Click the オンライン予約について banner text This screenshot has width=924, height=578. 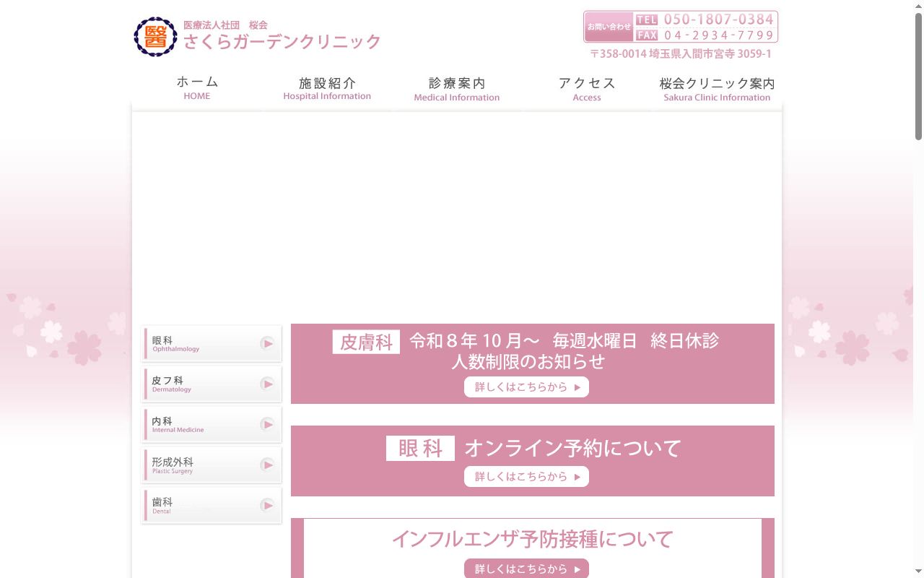pyautogui.click(x=572, y=448)
